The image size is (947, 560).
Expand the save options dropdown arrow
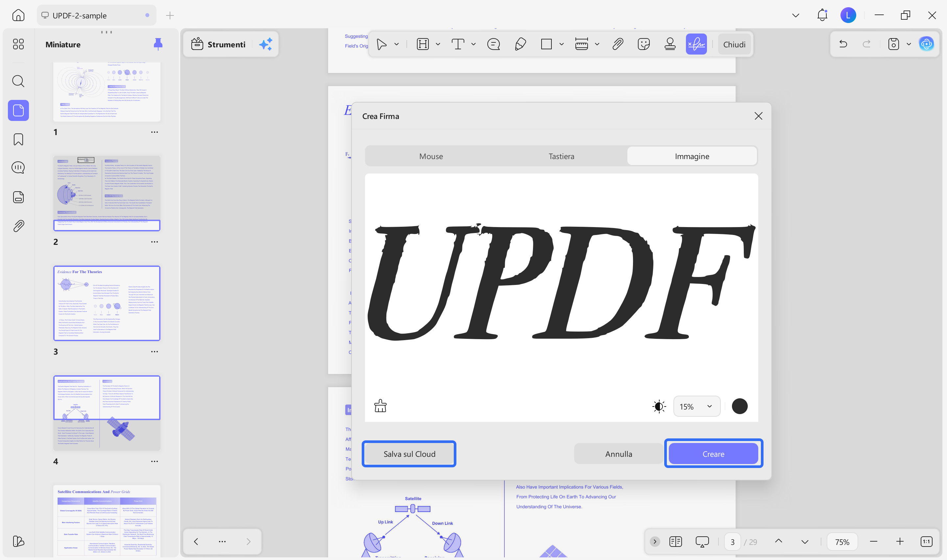[x=909, y=44]
